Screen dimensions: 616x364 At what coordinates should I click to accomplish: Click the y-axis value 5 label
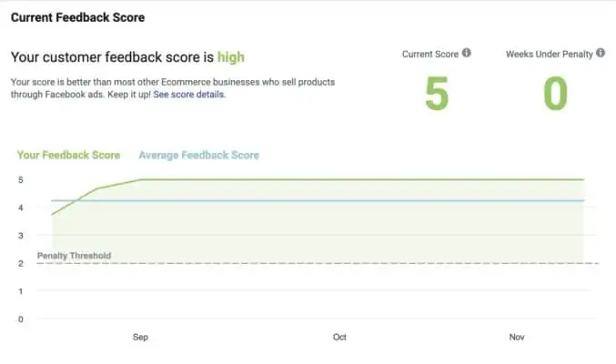tap(20, 180)
